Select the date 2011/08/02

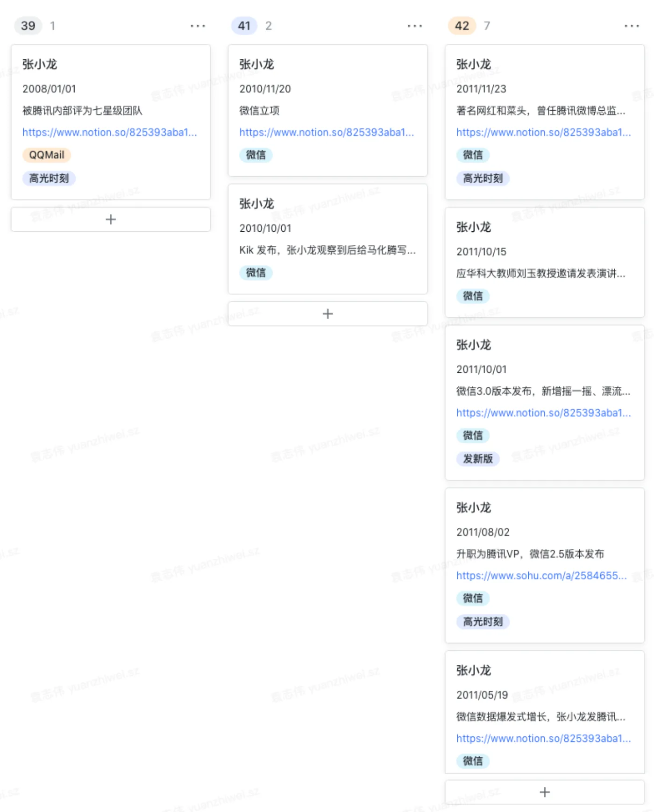(x=483, y=532)
